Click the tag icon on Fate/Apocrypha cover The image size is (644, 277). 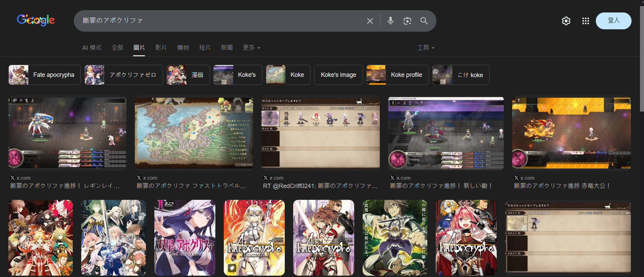point(232,268)
